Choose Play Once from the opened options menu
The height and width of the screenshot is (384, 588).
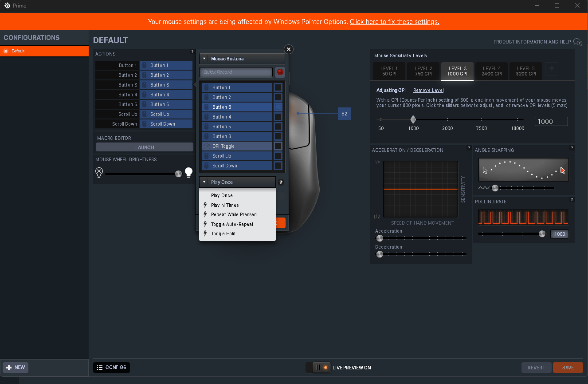pos(238,195)
